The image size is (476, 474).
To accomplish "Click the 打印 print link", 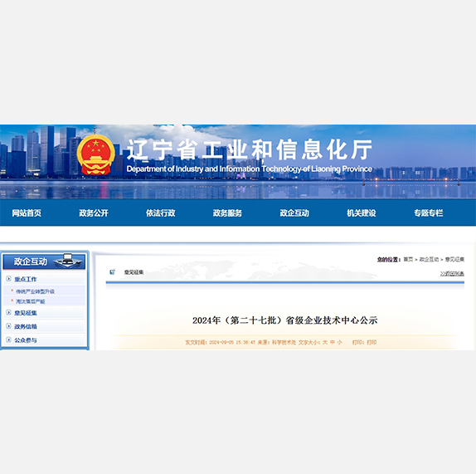I will click(372, 342).
